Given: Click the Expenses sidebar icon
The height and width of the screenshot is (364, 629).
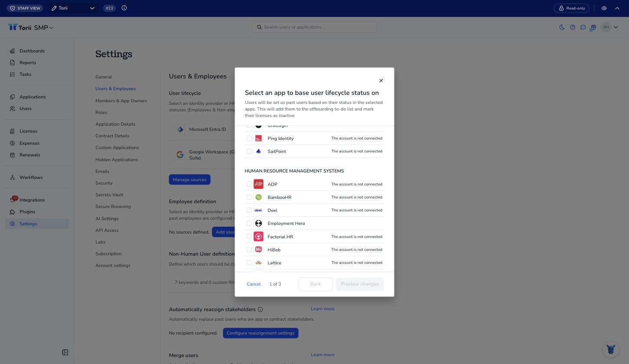Looking at the screenshot, I should point(12,143).
